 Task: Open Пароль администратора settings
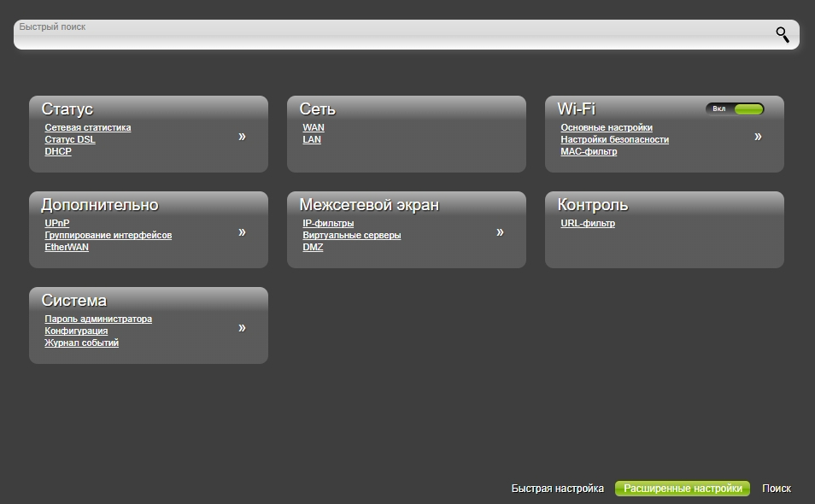[98, 319]
